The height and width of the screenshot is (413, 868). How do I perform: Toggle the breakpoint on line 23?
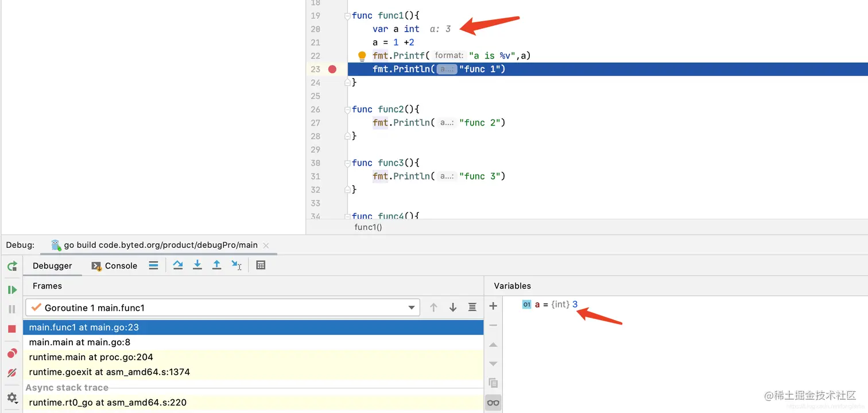click(332, 69)
